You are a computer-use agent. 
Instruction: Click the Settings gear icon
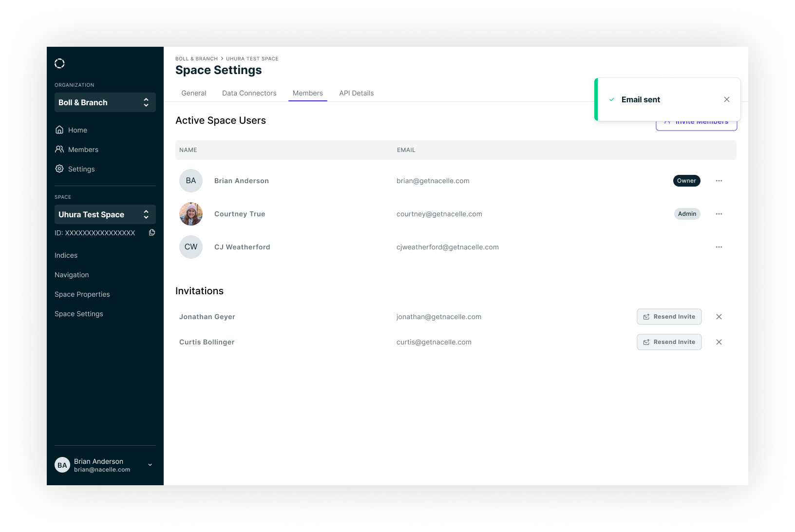59,169
